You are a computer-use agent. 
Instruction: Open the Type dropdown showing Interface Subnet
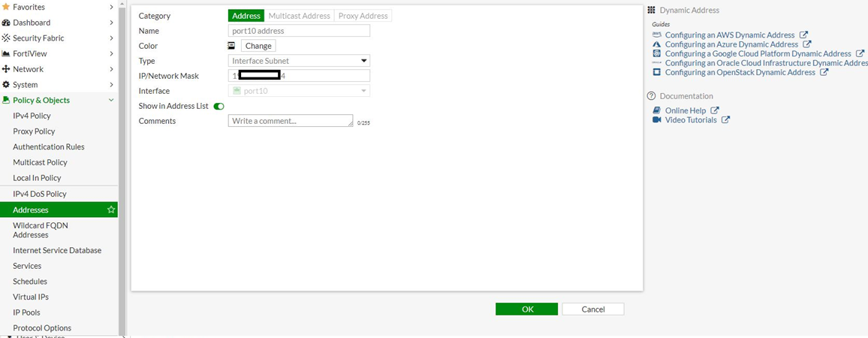(298, 61)
